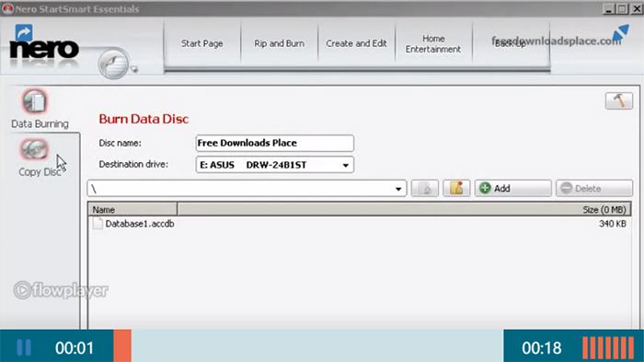Click the Disc name input field
The width and height of the screenshot is (644, 362).
[x=275, y=143]
